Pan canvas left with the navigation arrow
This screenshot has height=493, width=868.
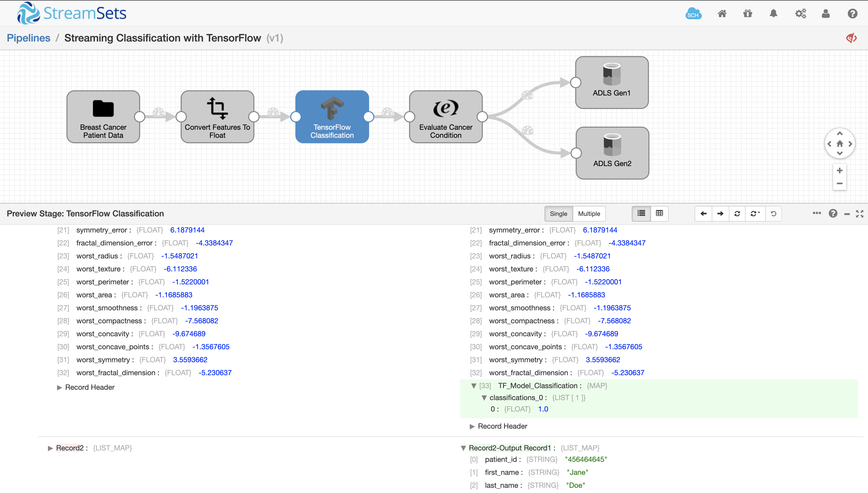[829, 144]
